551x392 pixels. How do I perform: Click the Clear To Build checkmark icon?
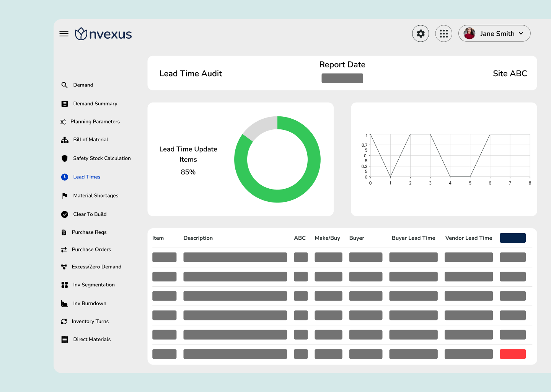65,214
